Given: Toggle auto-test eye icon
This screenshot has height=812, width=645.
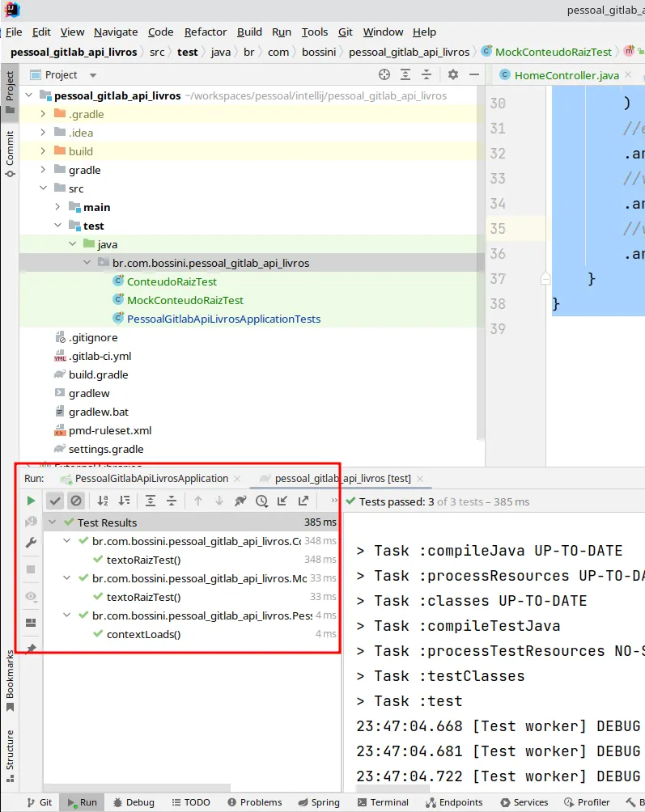Looking at the screenshot, I should coord(31,597).
